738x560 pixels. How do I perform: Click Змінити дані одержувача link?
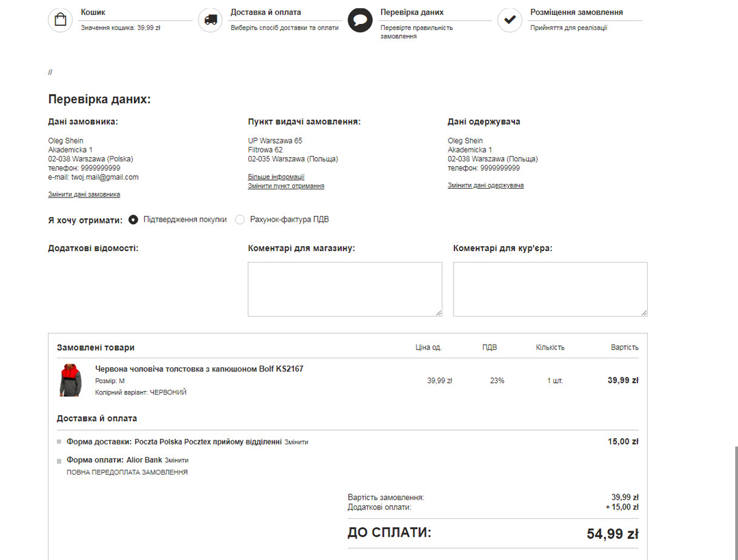click(x=486, y=185)
